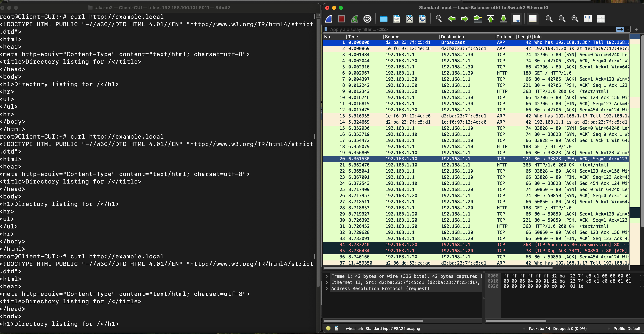Viewport: 644px width, 334px height.
Task: Expand the Ethernet II details row
Action: (327, 282)
